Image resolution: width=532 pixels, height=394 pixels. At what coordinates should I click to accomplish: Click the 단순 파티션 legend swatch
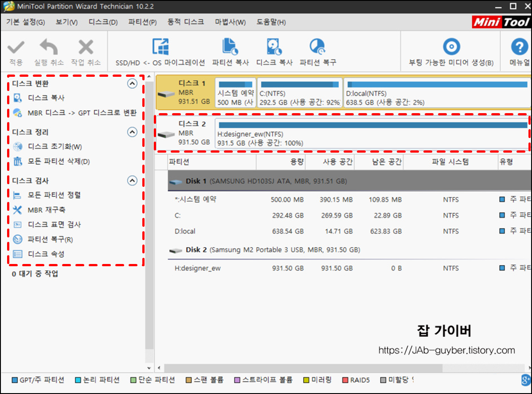[133, 380]
